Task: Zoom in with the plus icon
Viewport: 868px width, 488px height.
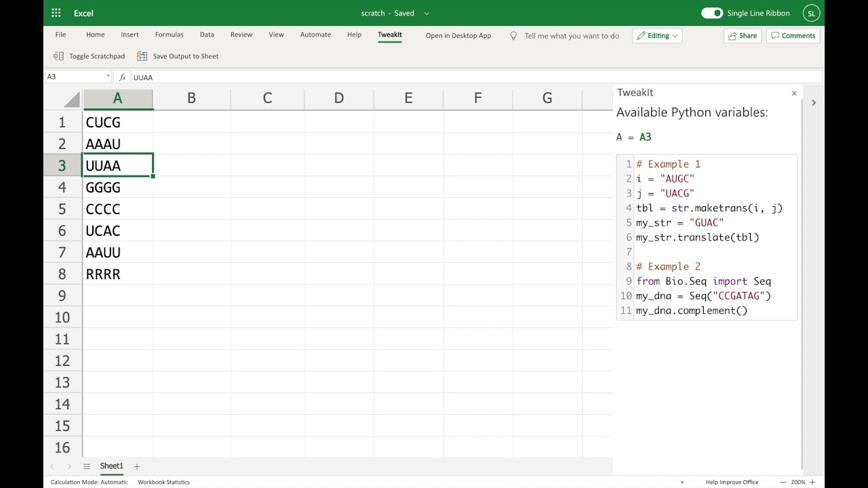Action: [x=812, y=482]
